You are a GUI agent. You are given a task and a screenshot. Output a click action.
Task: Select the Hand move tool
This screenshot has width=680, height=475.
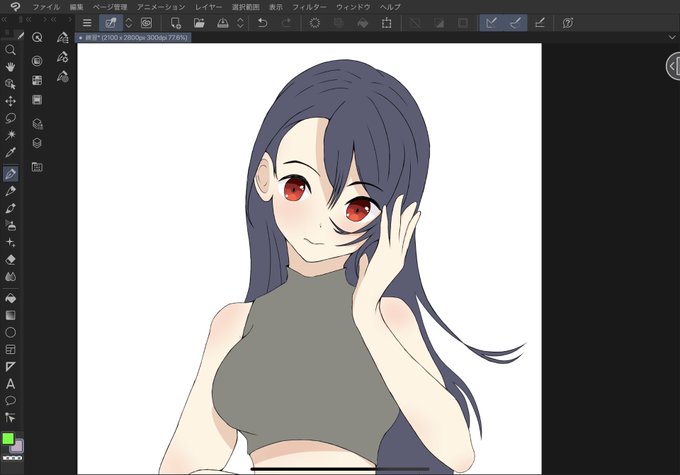[10, 67]
